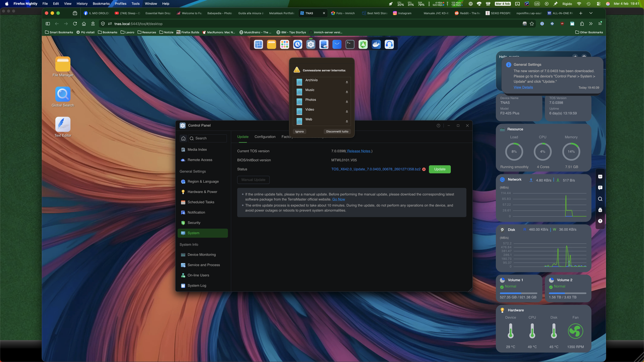Screen dimensions: 644x362
Task: Open the help question icon in side strip
Action: pyautogui.click(x=600, y=221)
